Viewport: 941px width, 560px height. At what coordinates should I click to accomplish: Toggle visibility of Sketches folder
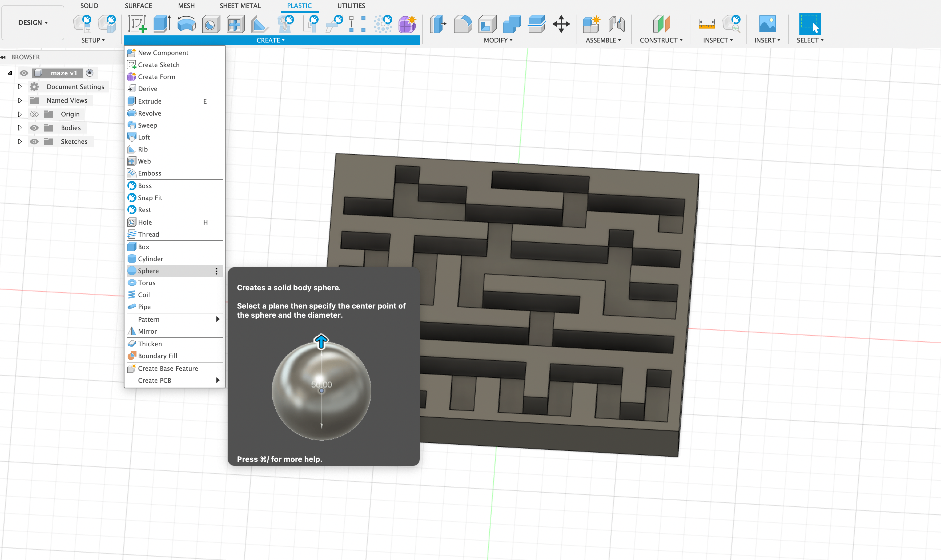click(x=34, y=141)
